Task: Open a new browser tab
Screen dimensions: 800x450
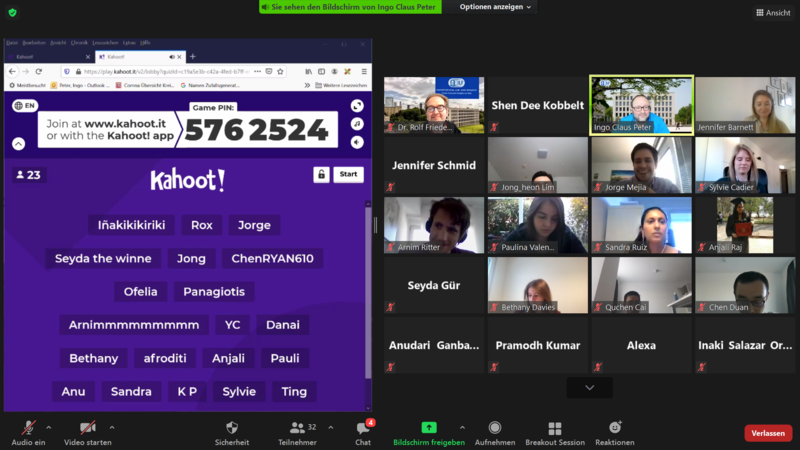Action: 193,57
